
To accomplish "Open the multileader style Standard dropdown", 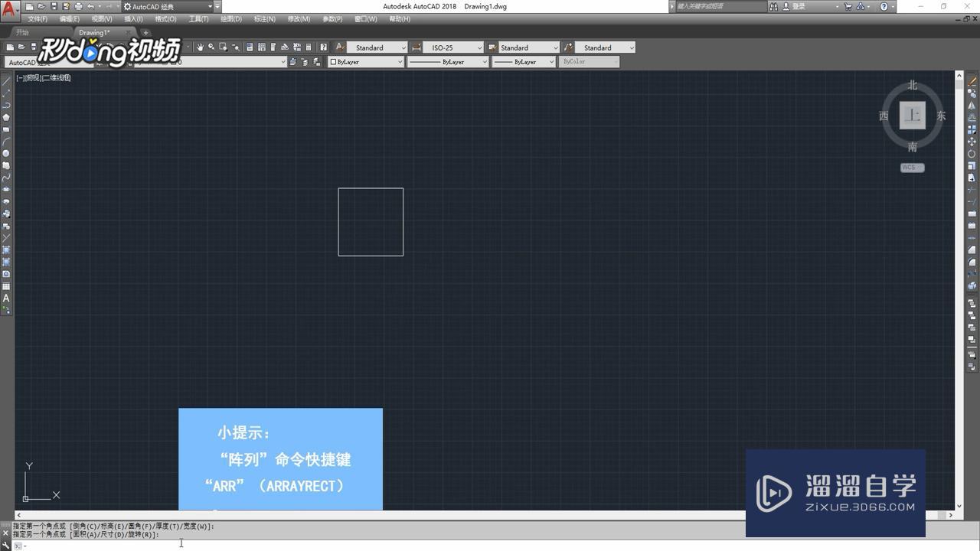I will (x=605, y=47).
